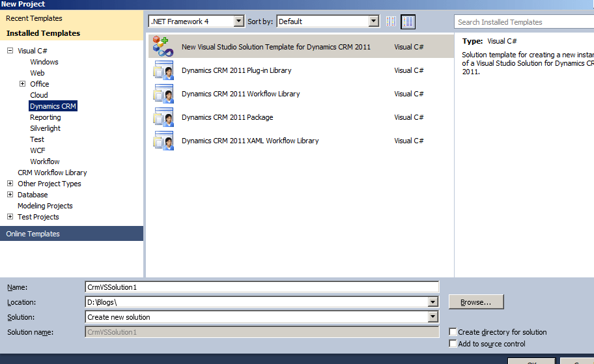Click in Search Installed Templates box
The height and width of the screenshot is (364, 594).
524,22
